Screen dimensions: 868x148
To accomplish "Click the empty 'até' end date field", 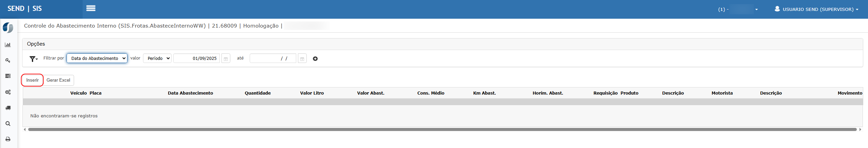I will tap(273, 58).
